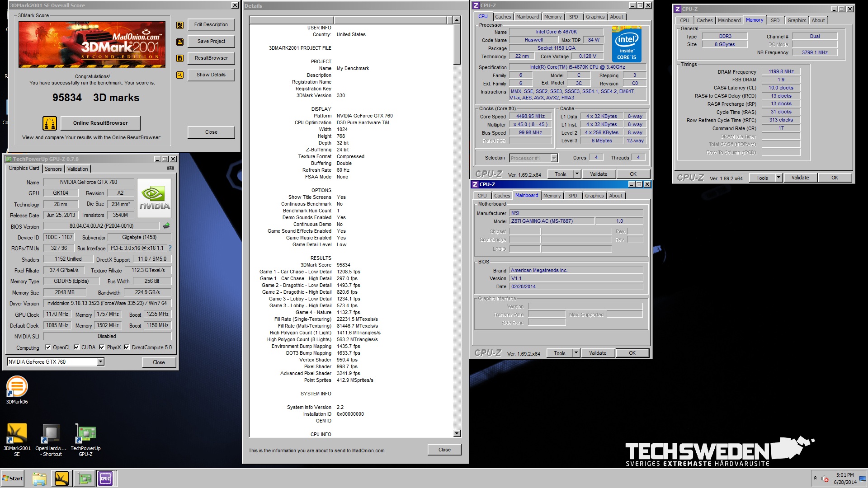Click the GPU-Z BIOS Version field
The image size is (868, 488).
point(101,226)
